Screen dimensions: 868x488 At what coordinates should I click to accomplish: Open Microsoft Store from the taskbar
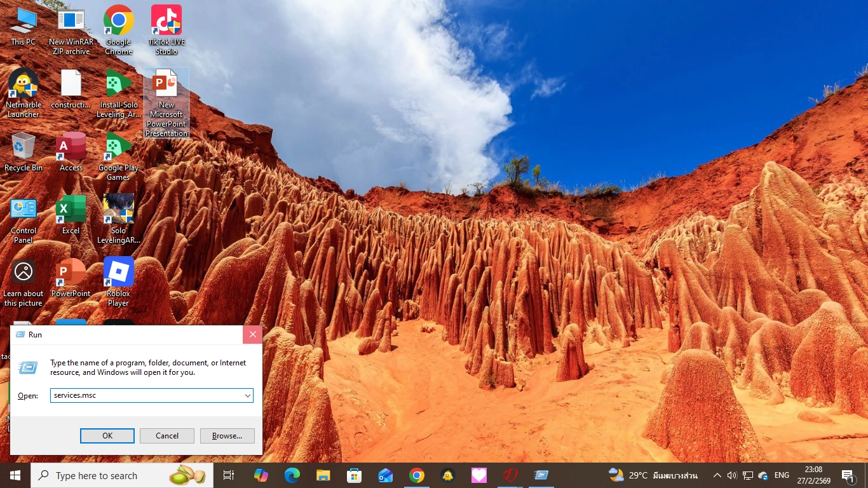tap(354, 475)
